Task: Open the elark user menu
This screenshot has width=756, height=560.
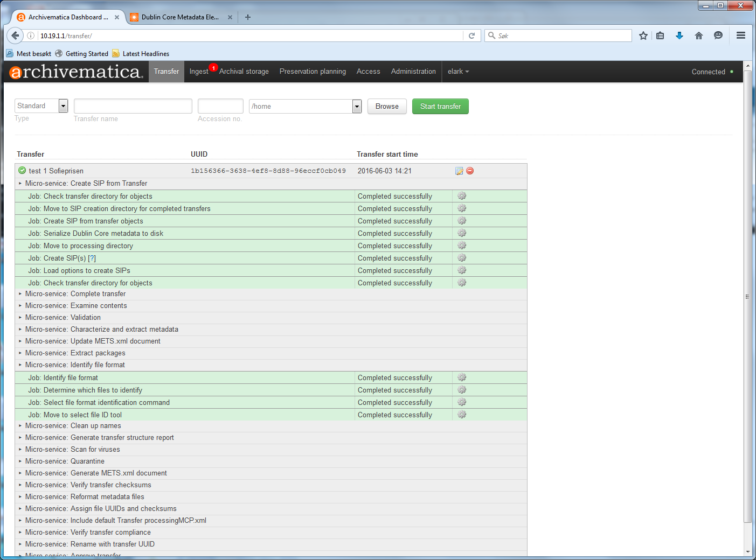Action: pos(458,72)
